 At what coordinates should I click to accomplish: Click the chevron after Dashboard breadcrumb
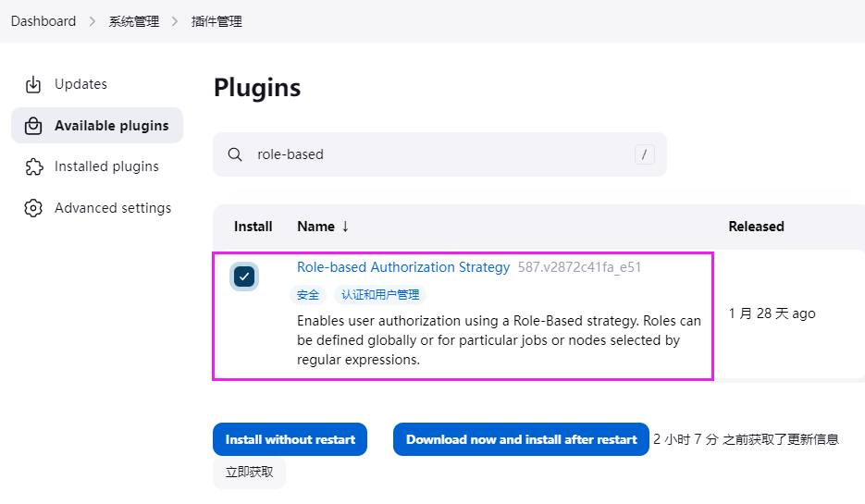click(x=93, y=21)
